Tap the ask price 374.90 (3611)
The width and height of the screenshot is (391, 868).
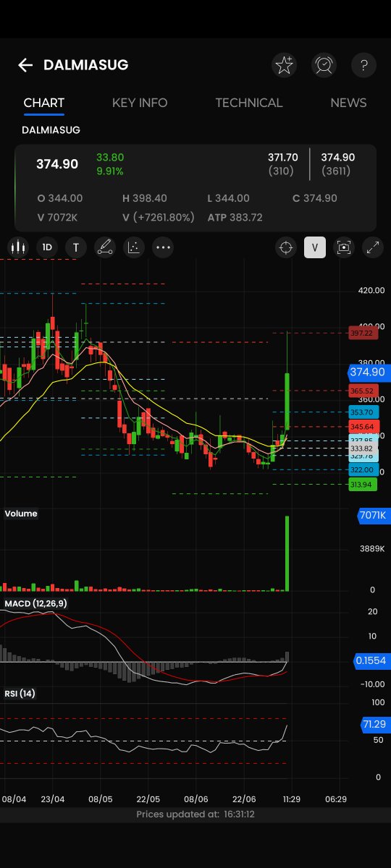pyautogui.click(x=338, y=164)
